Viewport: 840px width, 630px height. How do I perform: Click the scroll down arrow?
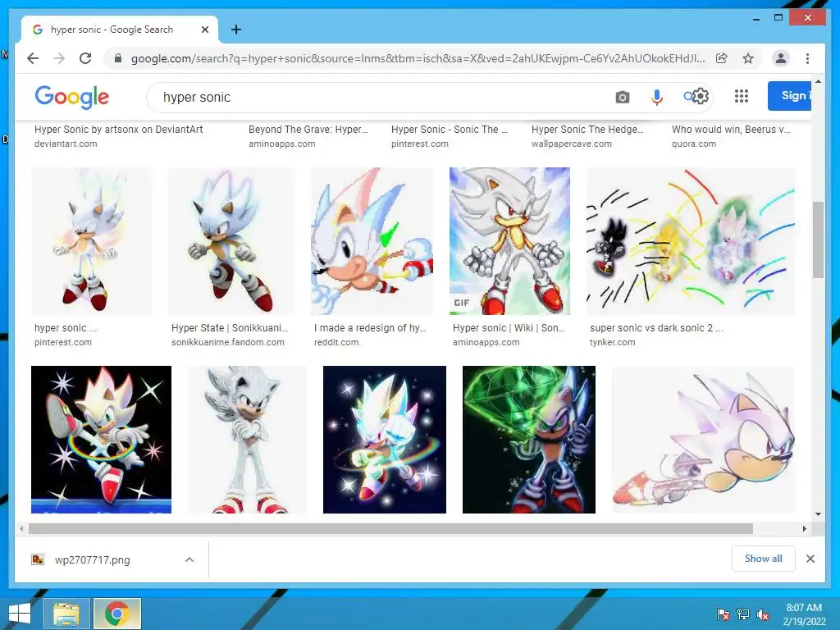818,514
